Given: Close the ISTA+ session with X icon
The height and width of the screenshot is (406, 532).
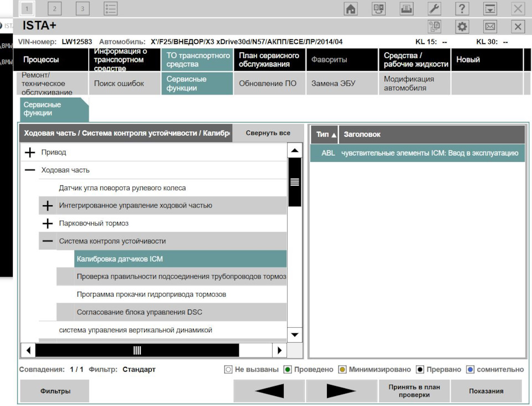Looking at the screenshot, I should [x=518, y=27].
